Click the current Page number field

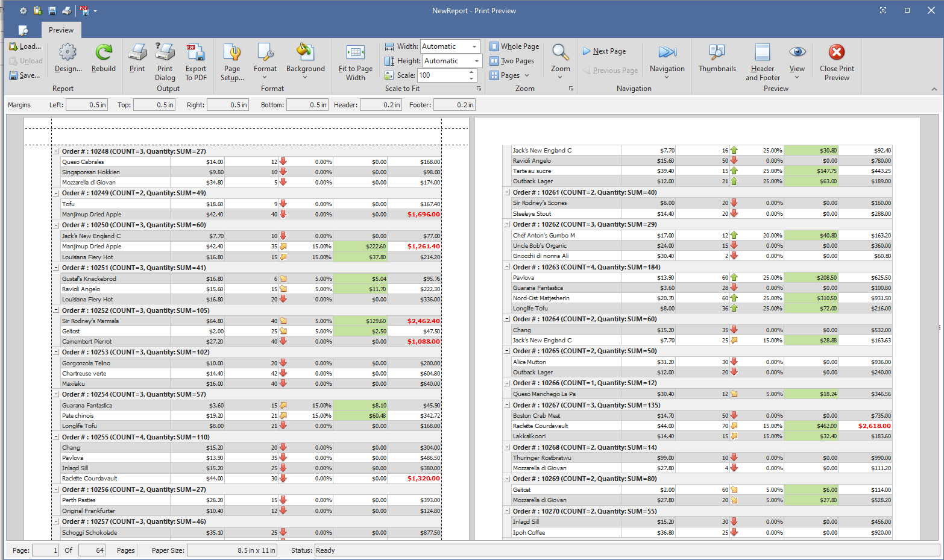point(45,550)
